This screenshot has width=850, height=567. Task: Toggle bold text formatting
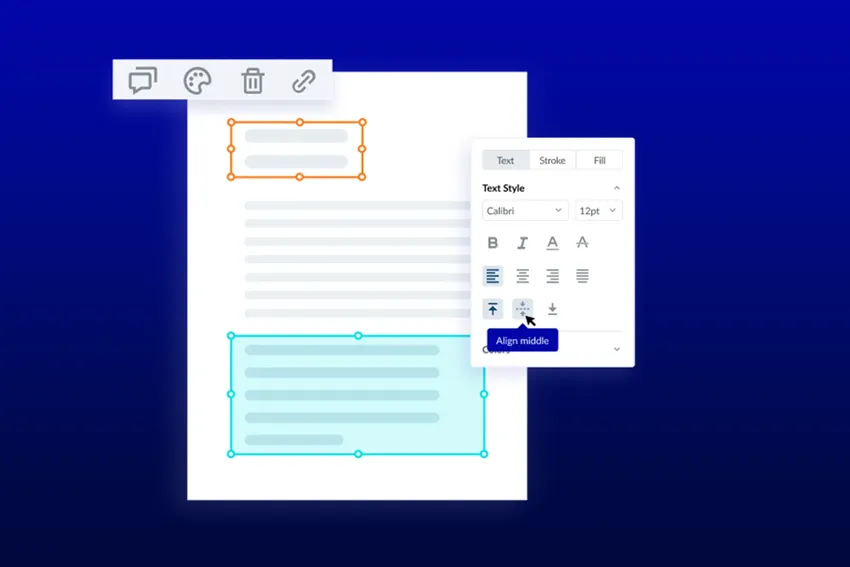(x=493, y=243)
